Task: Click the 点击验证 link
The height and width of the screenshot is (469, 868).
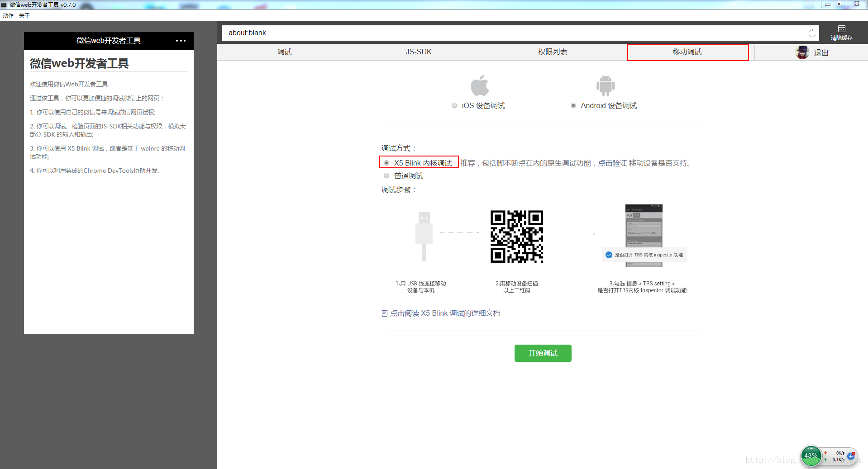Action: coord(612,163)
